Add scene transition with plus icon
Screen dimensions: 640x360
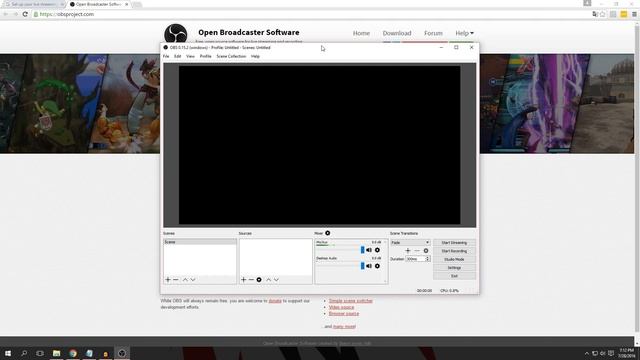coord(408,251)
